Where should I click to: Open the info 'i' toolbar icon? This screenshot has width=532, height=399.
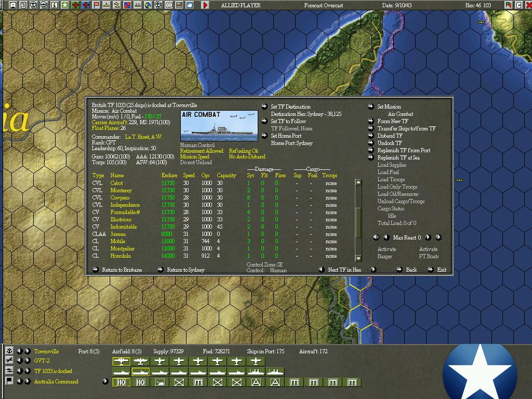tap(54, 5)
